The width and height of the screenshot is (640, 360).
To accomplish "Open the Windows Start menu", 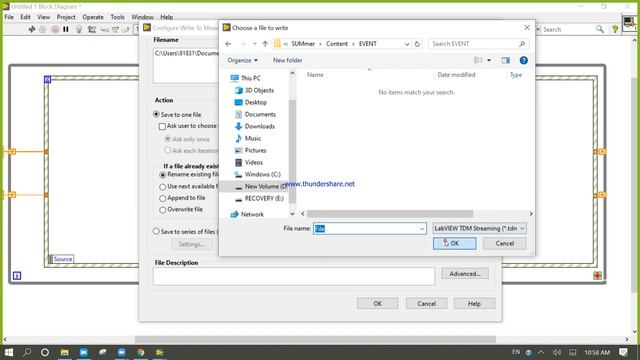I will 9,352.
